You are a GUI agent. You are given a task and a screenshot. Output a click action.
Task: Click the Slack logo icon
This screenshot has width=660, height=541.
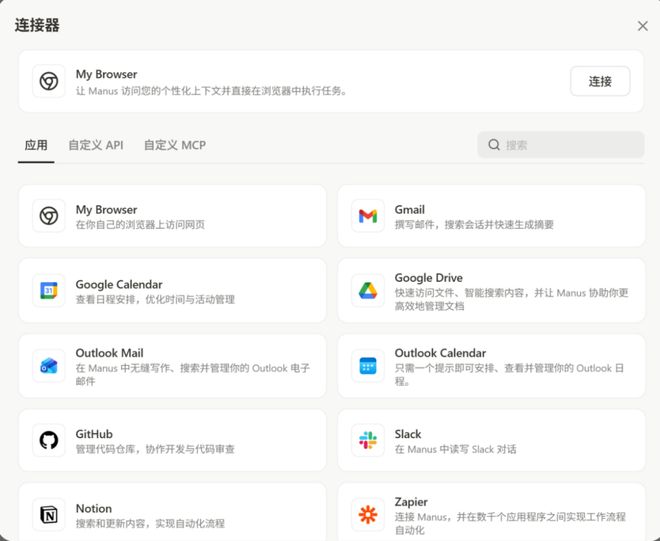point(368,441)
